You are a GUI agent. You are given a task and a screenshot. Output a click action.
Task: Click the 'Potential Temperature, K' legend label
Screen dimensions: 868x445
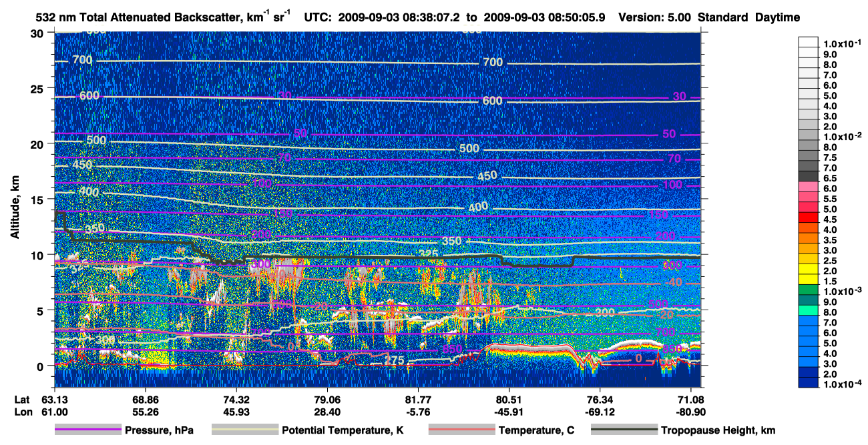[343, 430]
